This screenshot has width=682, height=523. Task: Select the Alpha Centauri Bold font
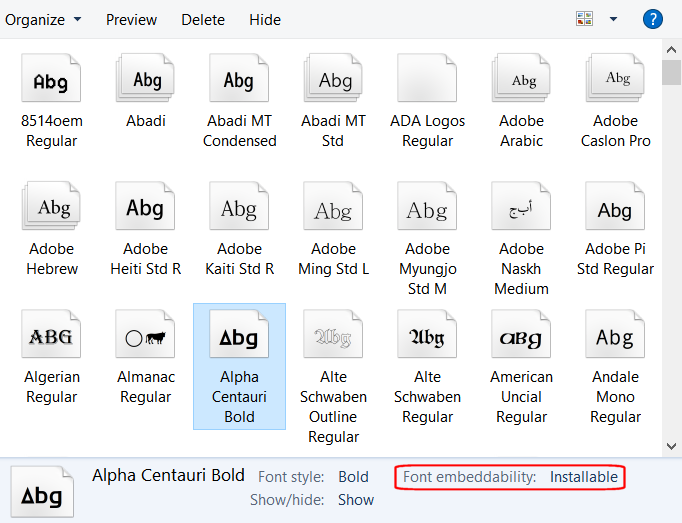(x=239, y=338)
